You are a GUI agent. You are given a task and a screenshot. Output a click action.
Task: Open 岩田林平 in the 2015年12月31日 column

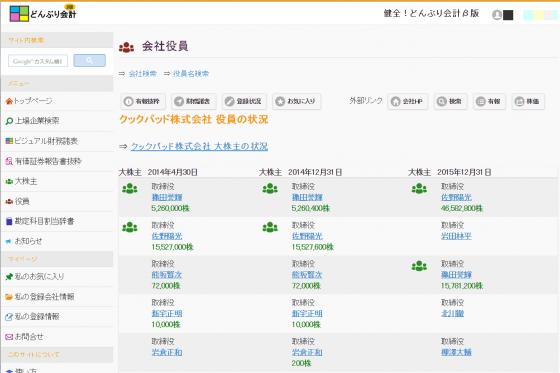pyautogui.click(x=456, y=236)
